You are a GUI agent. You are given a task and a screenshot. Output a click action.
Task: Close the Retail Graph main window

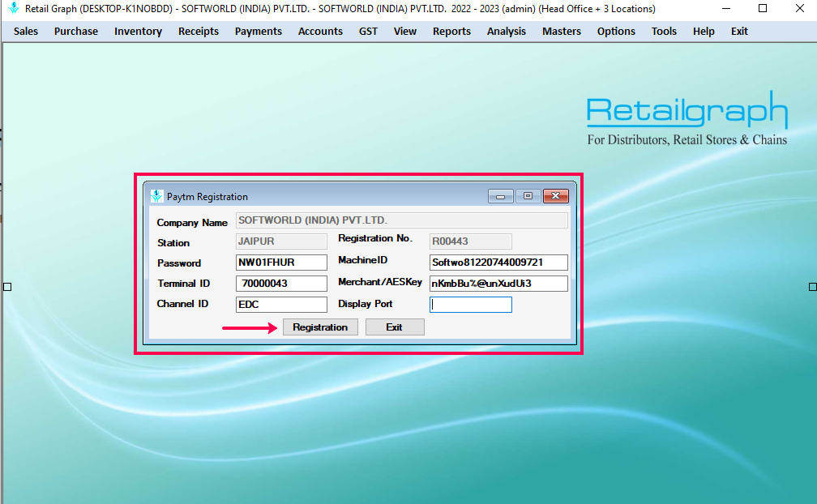pyautogui.click(x=800, y=8)
